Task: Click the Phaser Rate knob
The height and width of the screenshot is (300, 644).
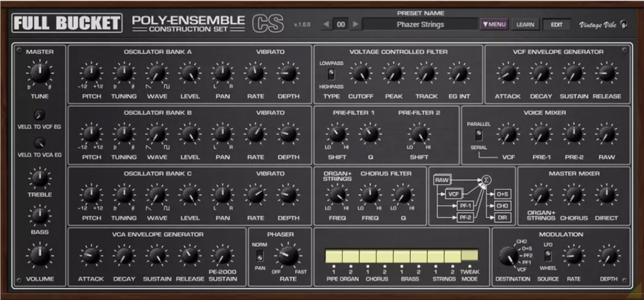Action: [x=288, y=256]
